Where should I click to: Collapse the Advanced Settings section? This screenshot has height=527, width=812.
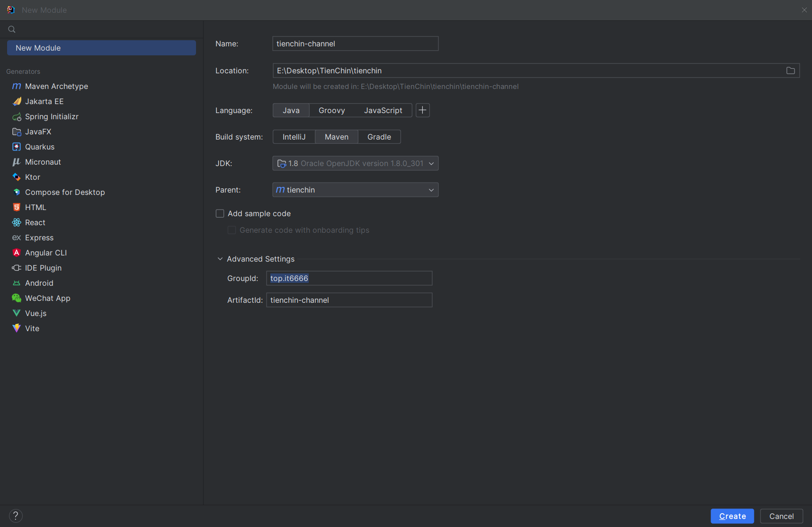tap(220, 259)
